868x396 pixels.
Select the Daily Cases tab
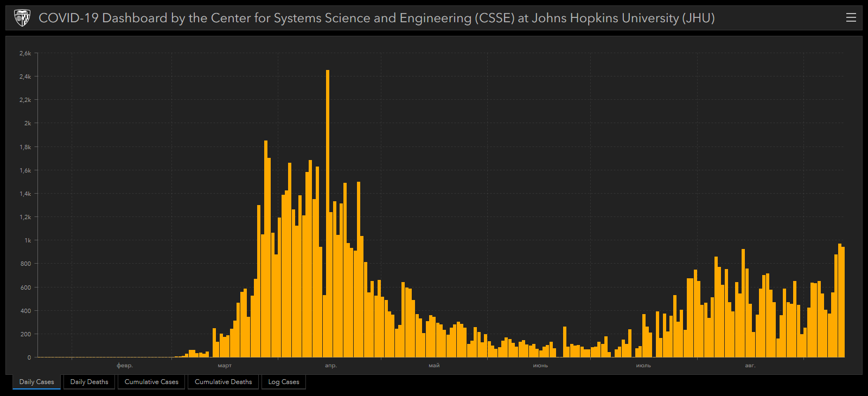36,382
